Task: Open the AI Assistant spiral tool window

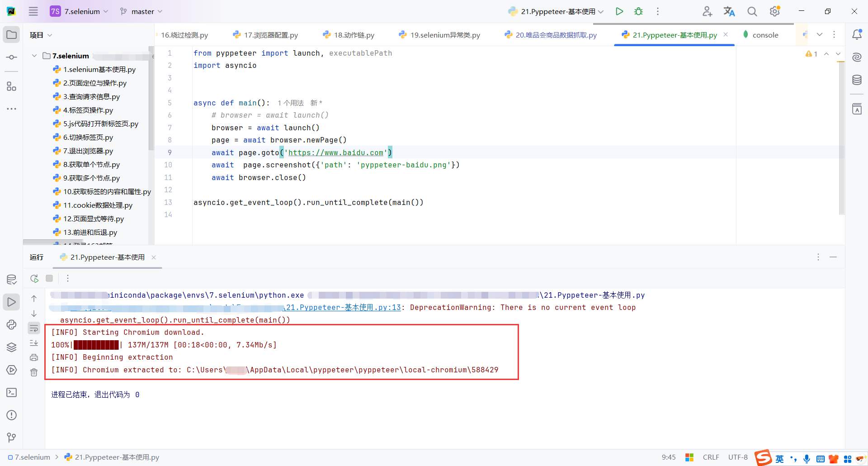Action: 857,57
